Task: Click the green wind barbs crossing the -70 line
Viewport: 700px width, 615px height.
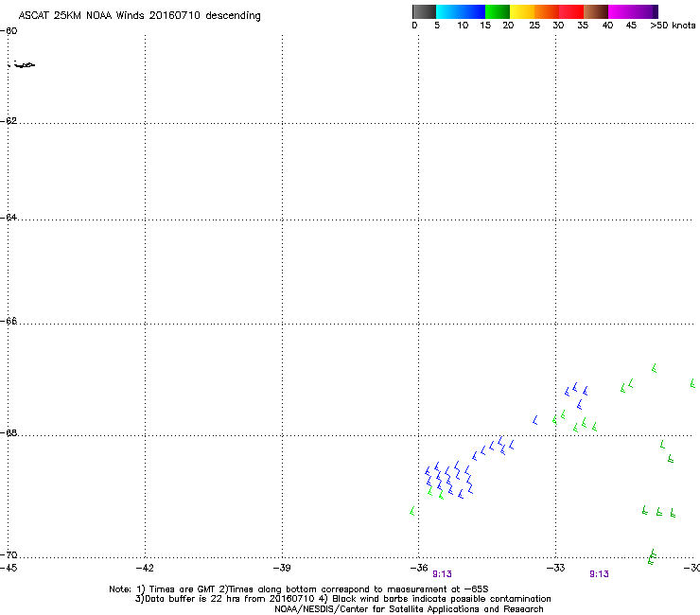Action: tap(653, 557)
